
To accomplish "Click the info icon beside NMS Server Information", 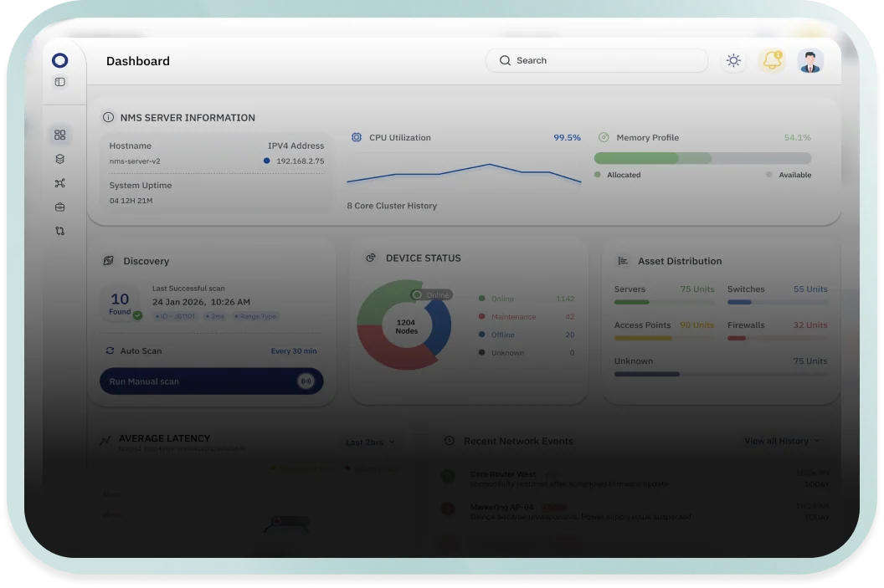I will [108, 117].
